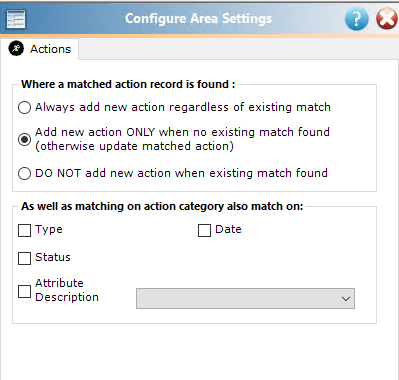The height and width of the screenshot is (380, 399).
Task: Click the running figure icon on Actions tab
Action: pos(16,49)
